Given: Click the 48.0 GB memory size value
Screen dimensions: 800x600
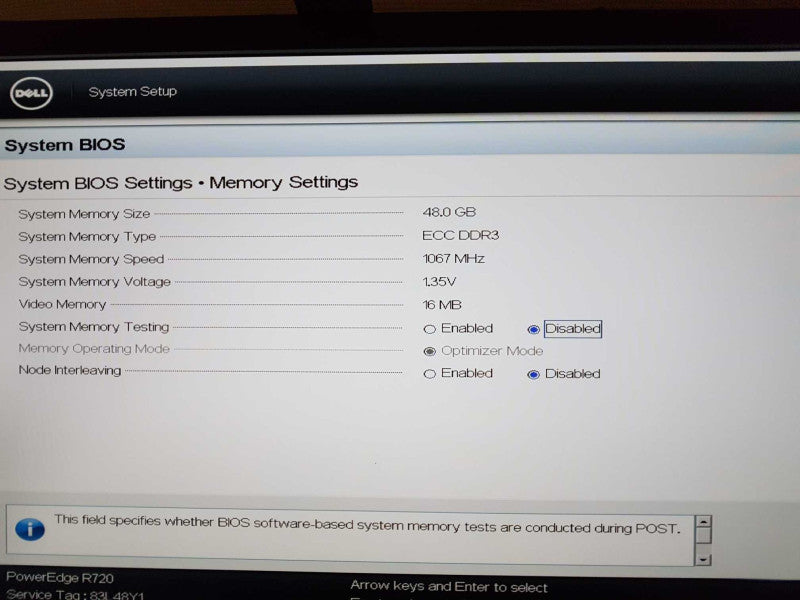Looking at the screenshot, I should (449, 212).
